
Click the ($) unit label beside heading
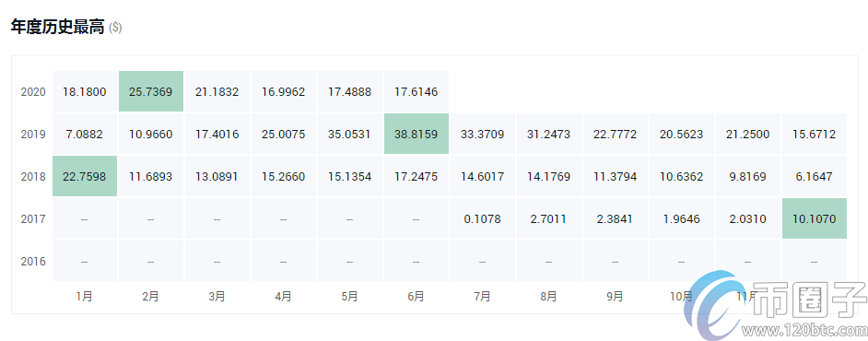[115, 28]
